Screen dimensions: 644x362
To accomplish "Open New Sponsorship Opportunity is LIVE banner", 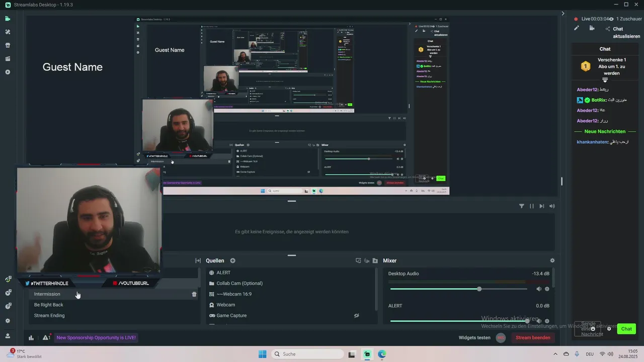I will [96, 338].
